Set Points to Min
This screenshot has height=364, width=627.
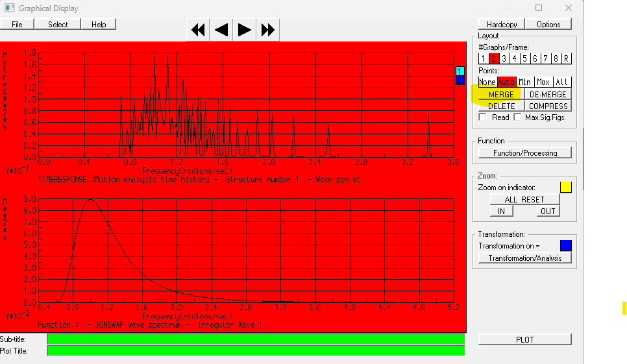[524, 82]
